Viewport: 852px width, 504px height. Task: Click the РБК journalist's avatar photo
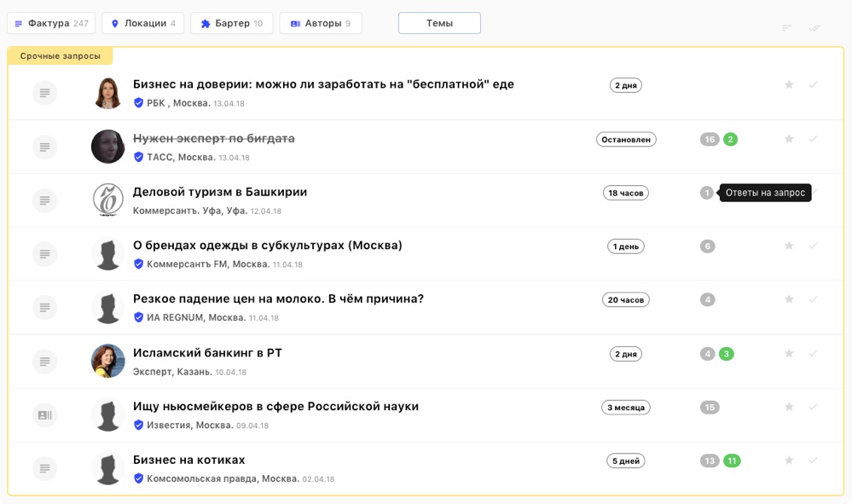pyautogui.click(x=107, y=92)
